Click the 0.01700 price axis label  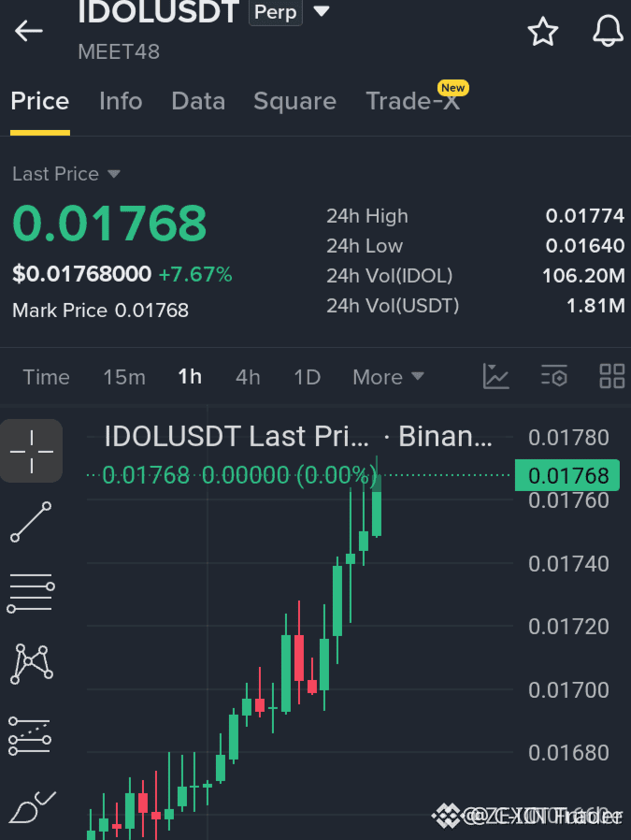[x=568, y=690]
